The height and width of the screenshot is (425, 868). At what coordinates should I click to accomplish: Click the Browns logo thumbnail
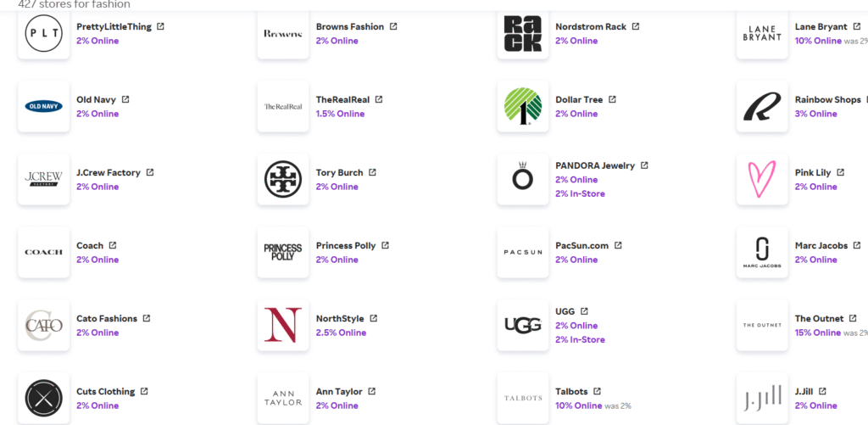click(283, 33)
